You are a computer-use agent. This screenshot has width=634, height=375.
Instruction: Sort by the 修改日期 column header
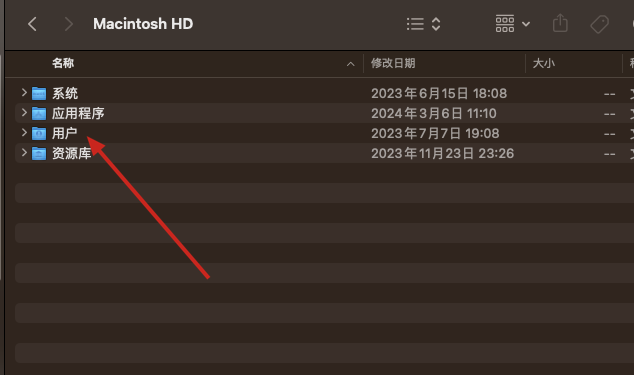(x=393, y=63)
